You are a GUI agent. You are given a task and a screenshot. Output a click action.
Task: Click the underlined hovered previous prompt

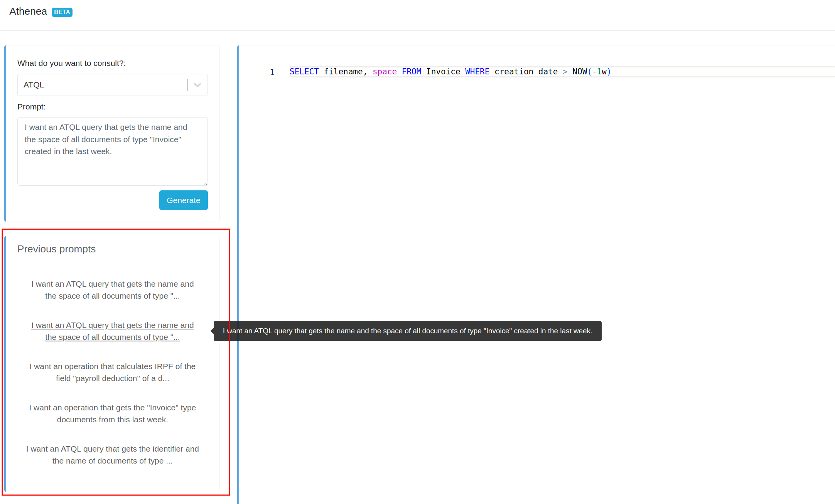click(x=112, y=331)
